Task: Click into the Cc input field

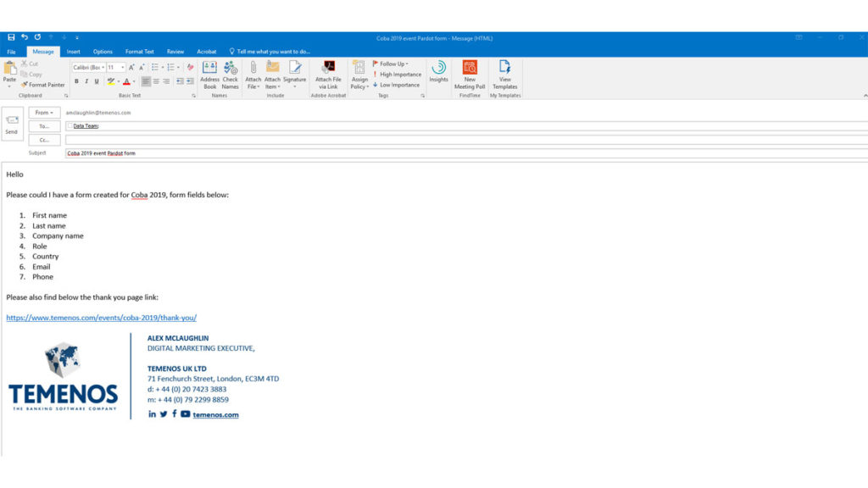Action: pos(466,140)
